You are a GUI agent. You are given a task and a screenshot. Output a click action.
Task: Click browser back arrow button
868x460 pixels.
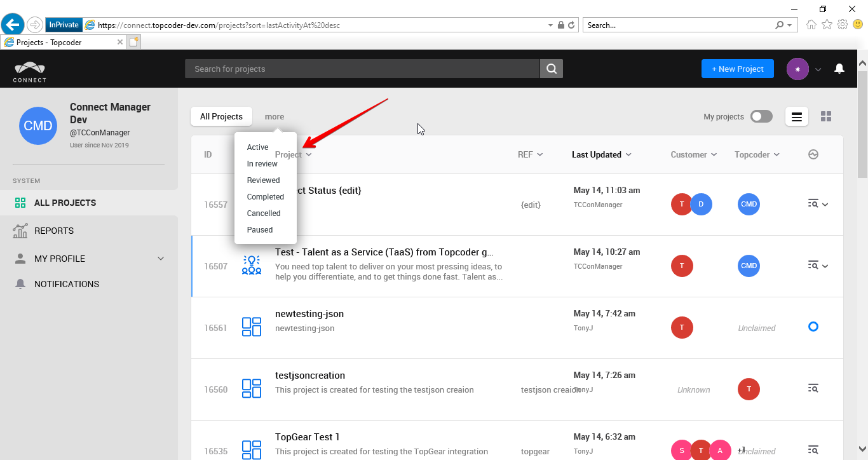coord(13,25)
